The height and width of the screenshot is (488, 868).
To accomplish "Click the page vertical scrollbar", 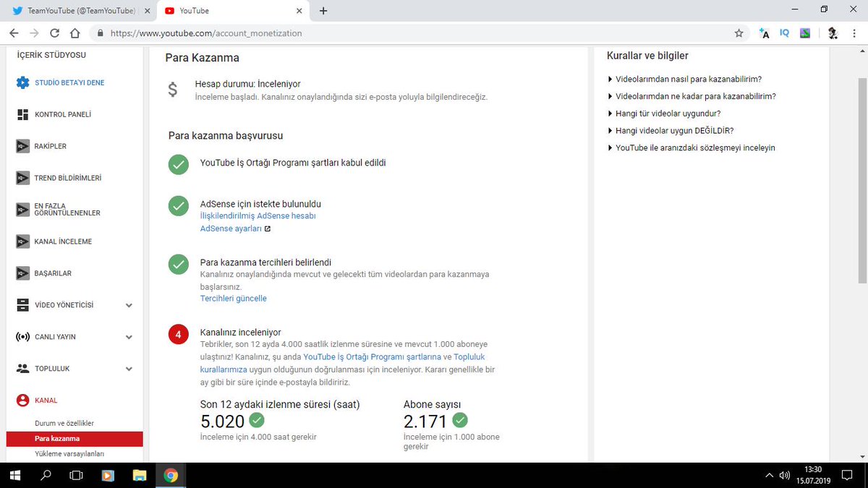I will [x=862, y=179].
